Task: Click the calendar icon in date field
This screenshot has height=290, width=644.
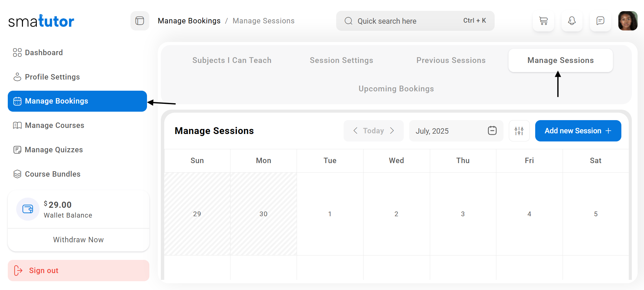Action: (492, 131)
